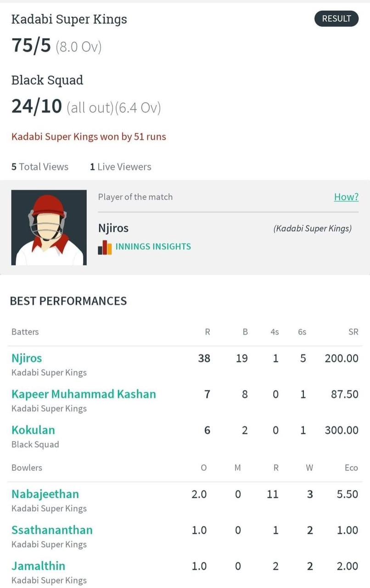This screenshot has width=370, height=588.
Task: Select the Eco column header in Bowlers
Action: click(x=351, y=468)
